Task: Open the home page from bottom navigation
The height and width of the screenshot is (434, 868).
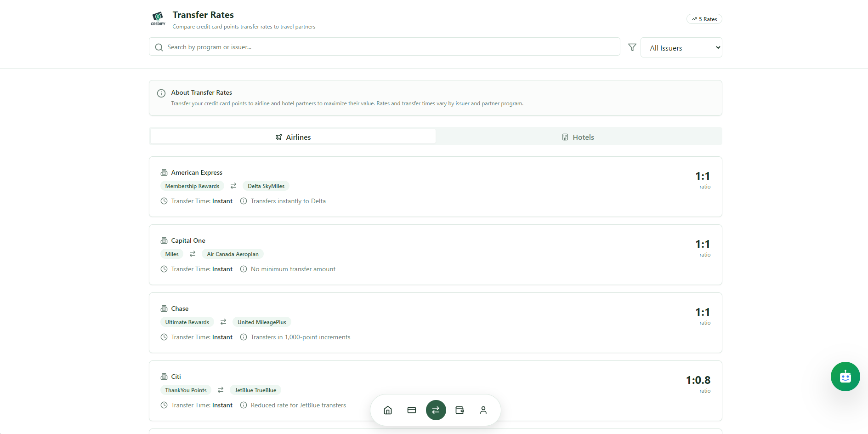Action: 388,410
